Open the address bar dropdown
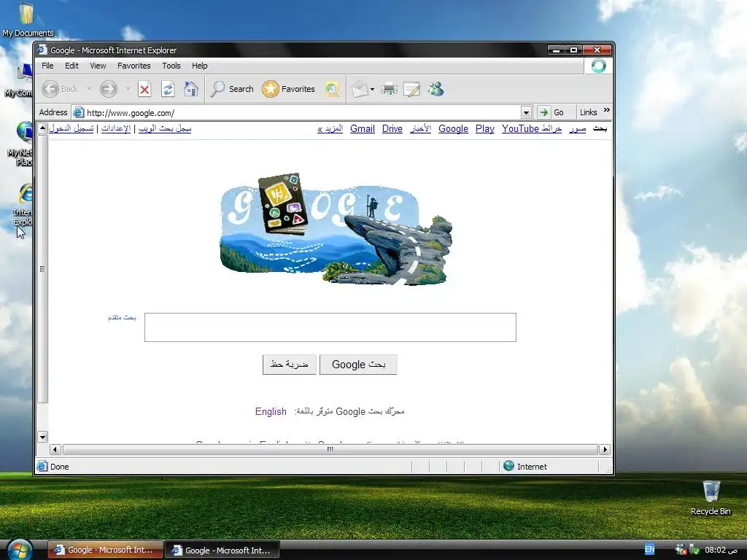The height and width of the screenshot is (560, 747). [x=526, y=113]
